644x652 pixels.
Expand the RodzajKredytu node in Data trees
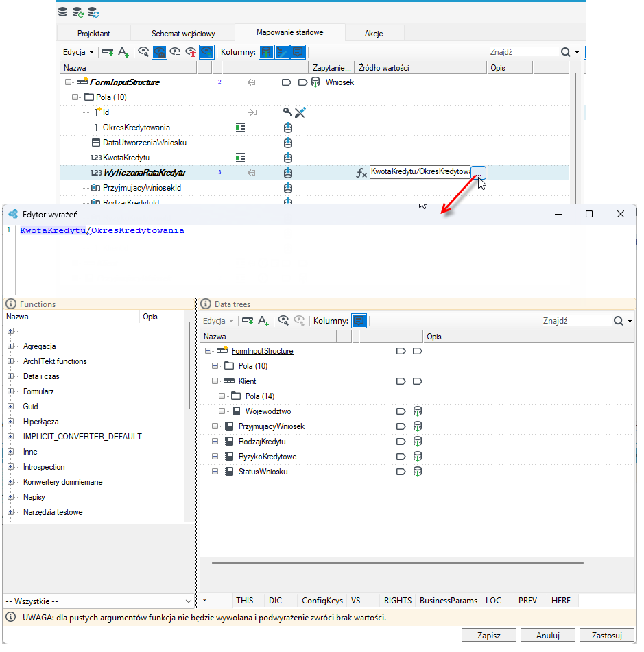point(215,442)
